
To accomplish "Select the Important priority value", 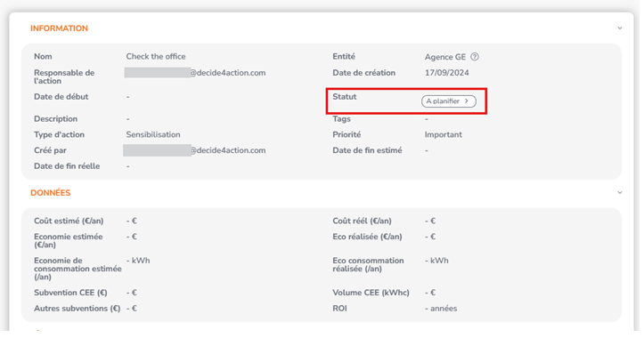I will (x=444, y=134).
